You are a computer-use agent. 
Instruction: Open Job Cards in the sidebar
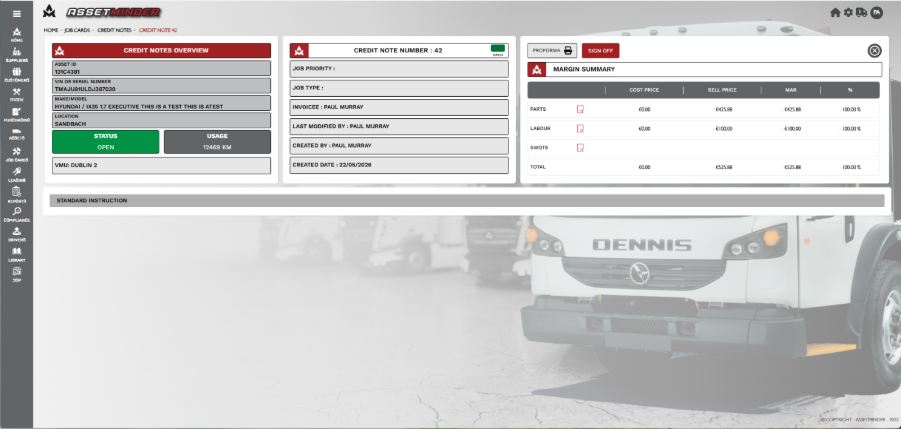click(17, 154)
